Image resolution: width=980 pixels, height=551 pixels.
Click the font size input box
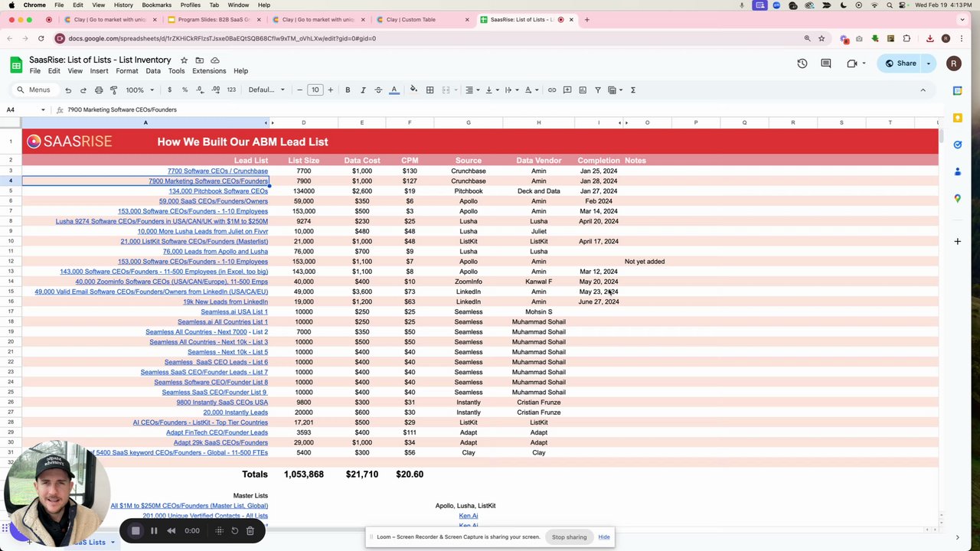pyautogui.click(x=315, y=90)
